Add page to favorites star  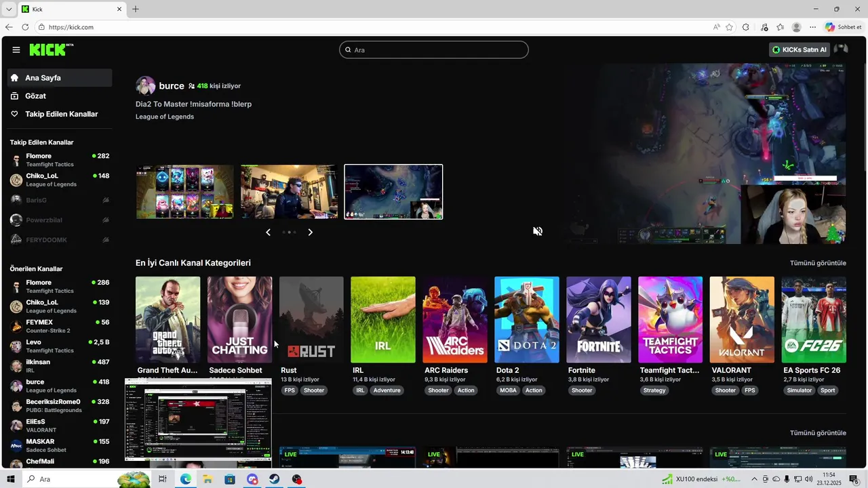coord(730,27)
